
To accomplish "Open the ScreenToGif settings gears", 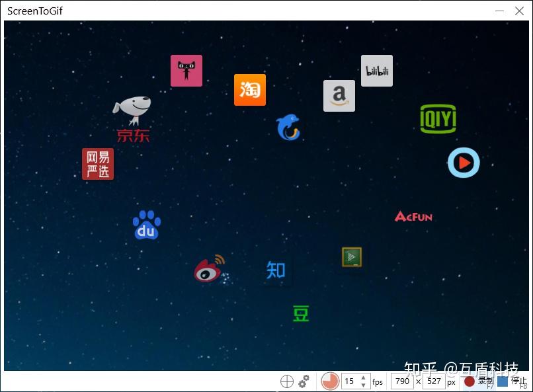I will click(304, 381).
